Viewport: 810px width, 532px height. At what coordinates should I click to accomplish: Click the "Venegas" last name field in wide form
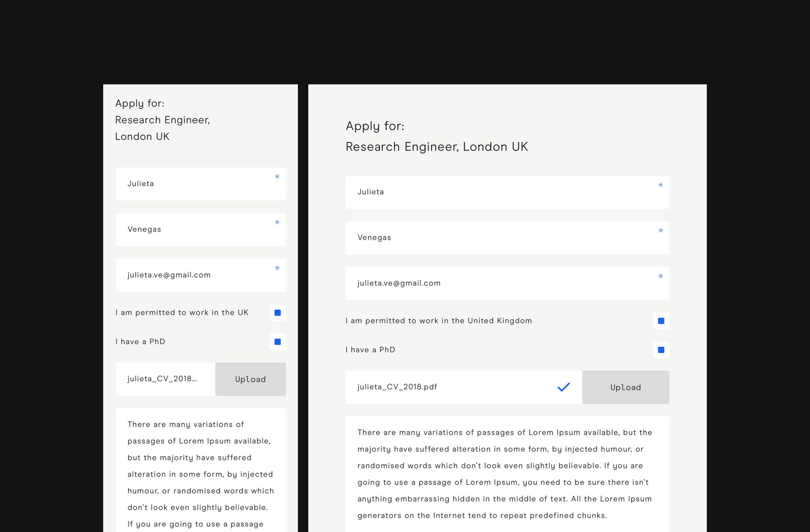507,238
